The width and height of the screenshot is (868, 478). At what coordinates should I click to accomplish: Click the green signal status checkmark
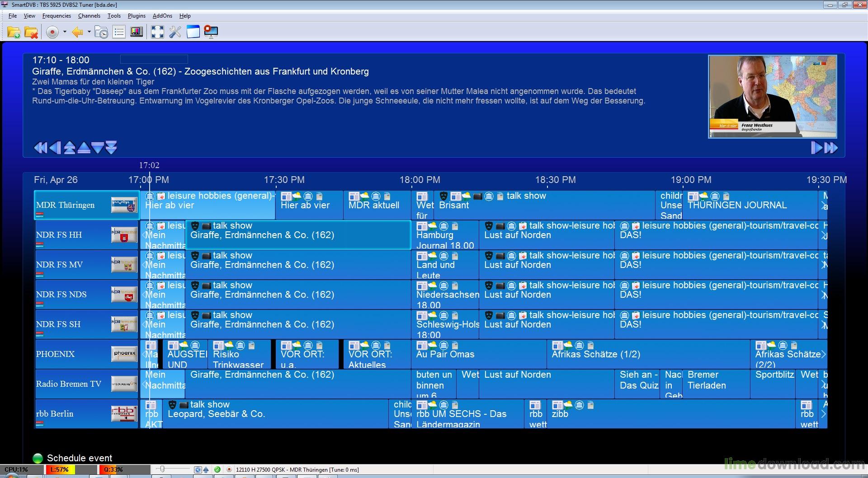click(217, 469)
